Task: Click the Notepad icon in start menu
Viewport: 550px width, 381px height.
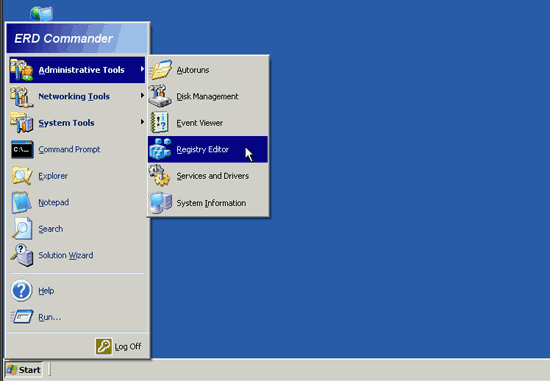Action: point(21,202)
